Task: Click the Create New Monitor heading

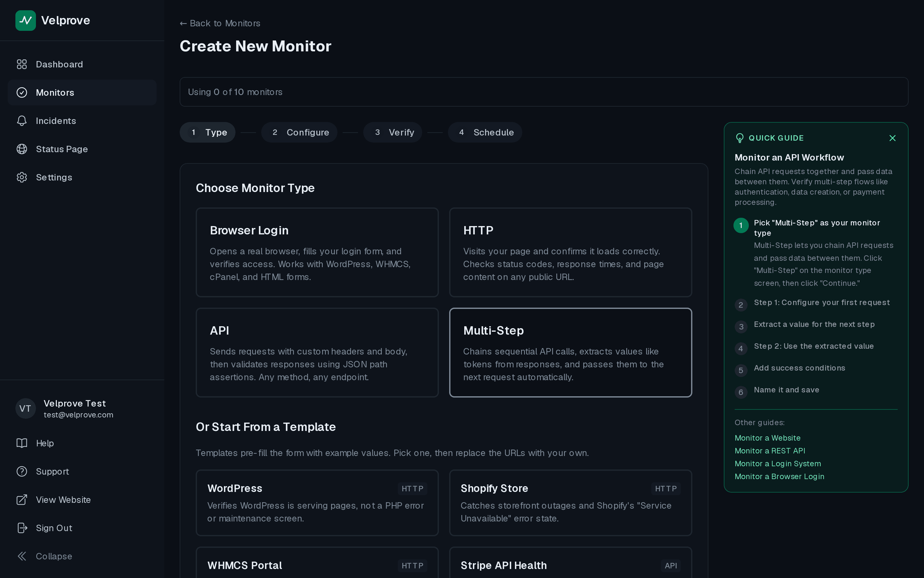Action: point(255,46)
